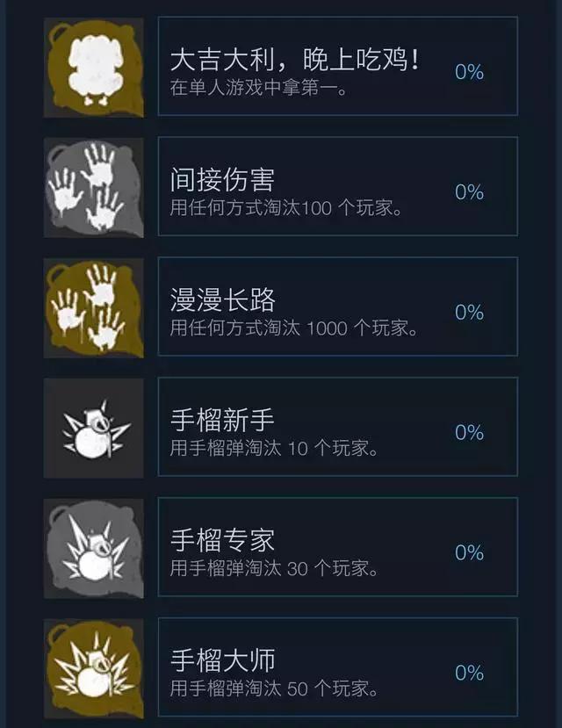This screenshot has width=562, height=728.
Task: Click the 0% progress for 大吉大利,晚上吃鸡!
Action: pos(469,72)
